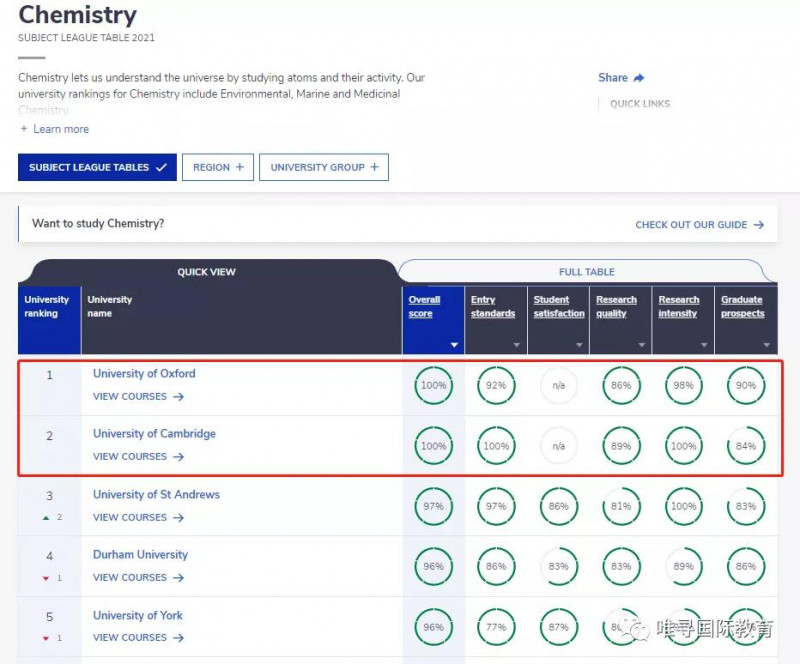Screen dimensions: 800x664
Task: Sort by Graduate prospects dropdown arrow
Action: click(x=767, y=345)
